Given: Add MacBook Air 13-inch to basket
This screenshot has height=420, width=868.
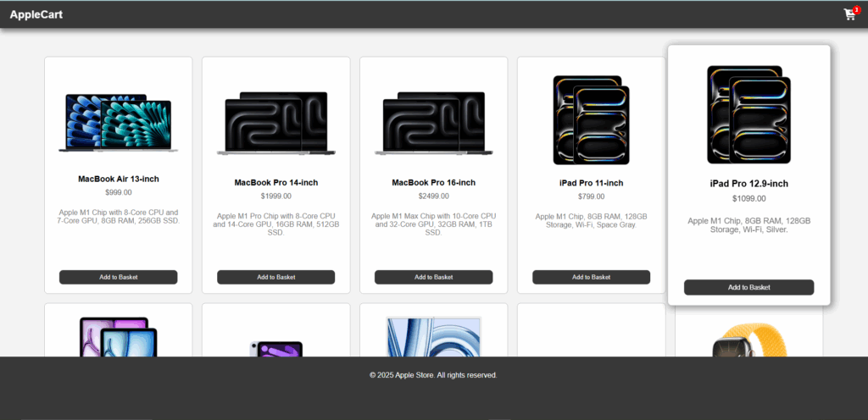Looking at the screenshot, I should (x=118, y=277).
